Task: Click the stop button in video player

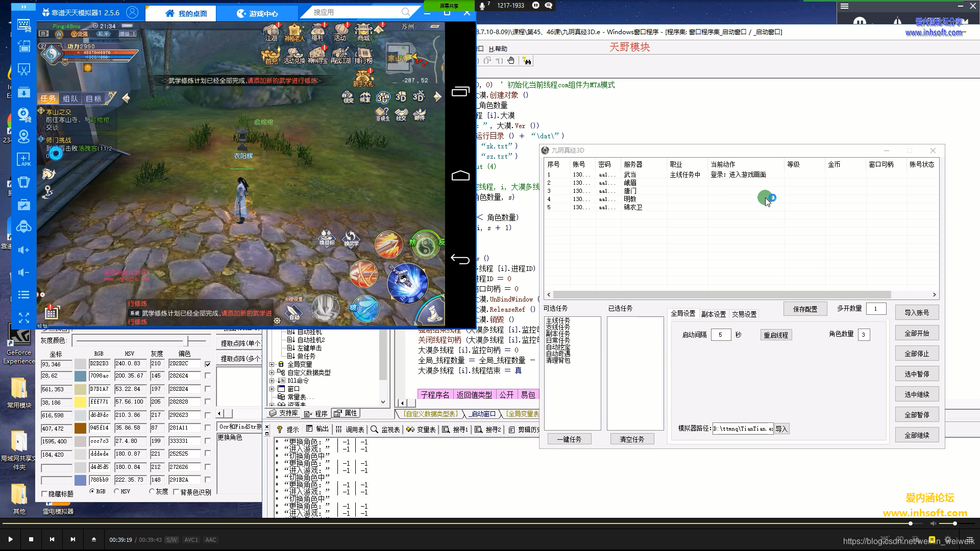Action: pyautogui.click(x=31, y=539)
